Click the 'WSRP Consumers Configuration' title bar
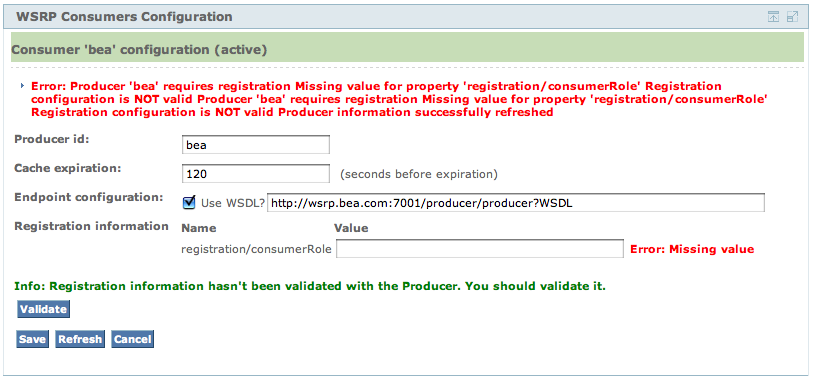814x381 pixels. coord(406,17)
